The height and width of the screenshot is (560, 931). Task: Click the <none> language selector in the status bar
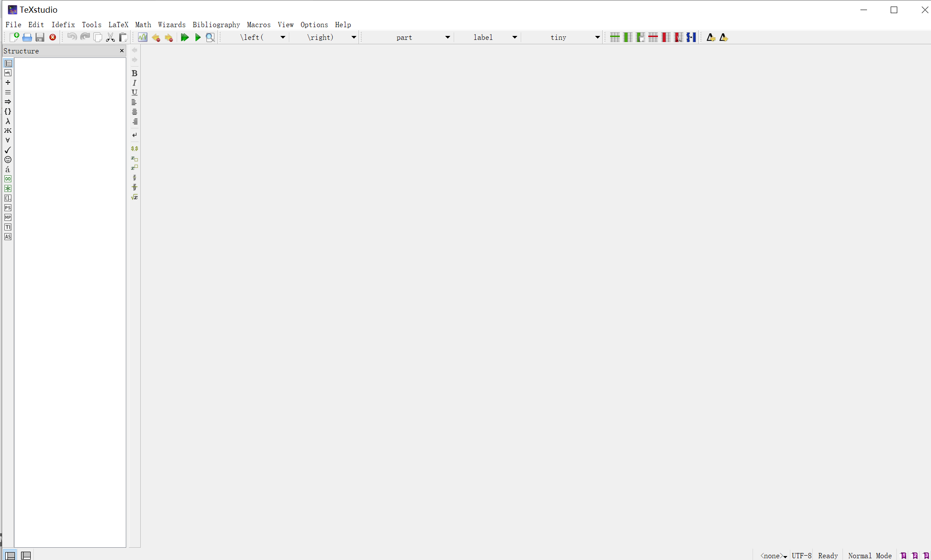(x=773, y=556)
